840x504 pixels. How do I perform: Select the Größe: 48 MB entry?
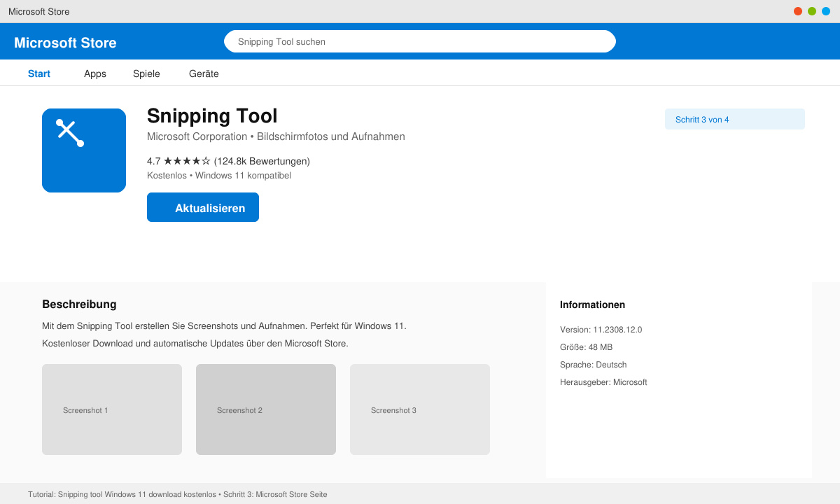[x=586, y=347]
